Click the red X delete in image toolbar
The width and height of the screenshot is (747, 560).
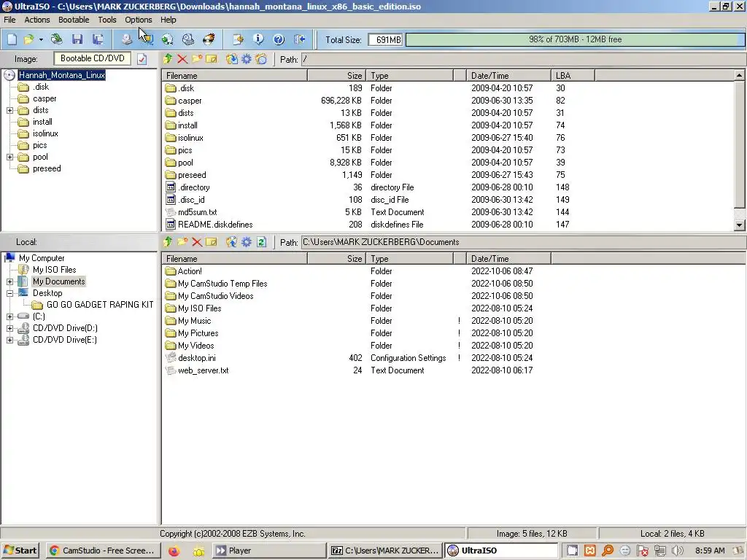pos(182,59)
